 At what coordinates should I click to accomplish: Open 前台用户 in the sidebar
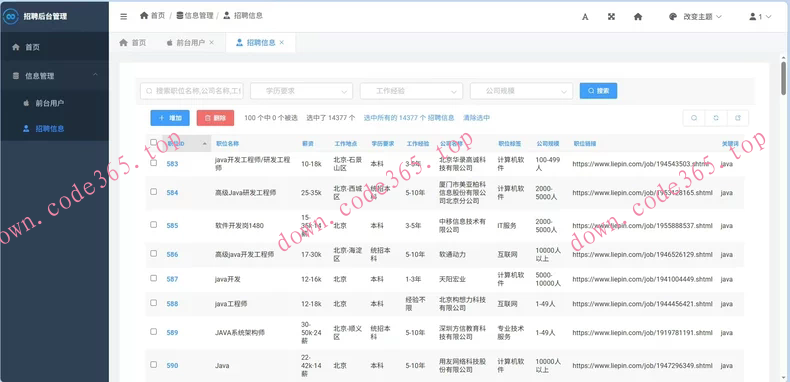(54, 103)
